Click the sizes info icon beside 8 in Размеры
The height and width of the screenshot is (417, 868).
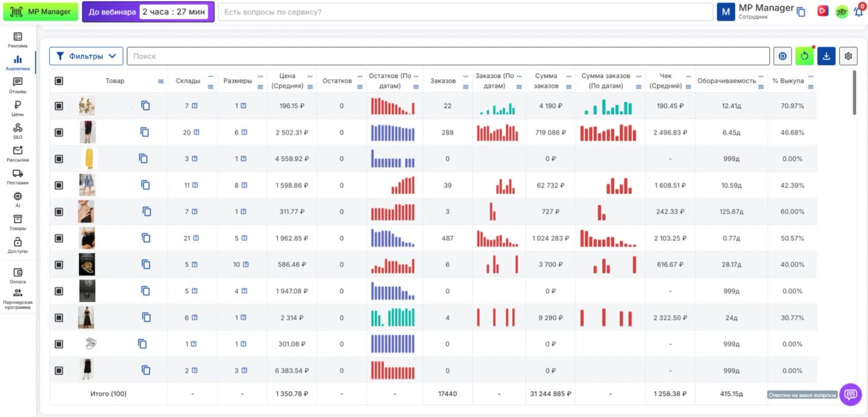point(244,185)
